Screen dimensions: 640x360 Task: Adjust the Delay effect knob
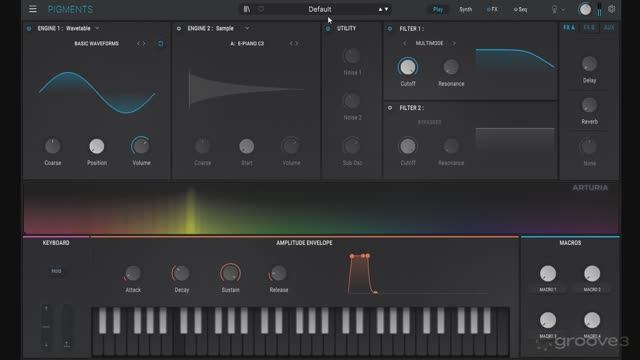click(x=589, y=64)
